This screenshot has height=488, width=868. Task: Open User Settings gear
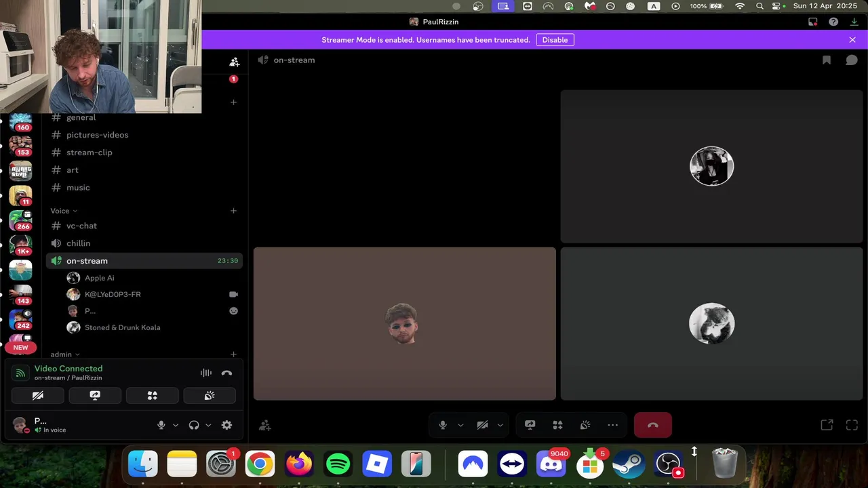point(226,425)
